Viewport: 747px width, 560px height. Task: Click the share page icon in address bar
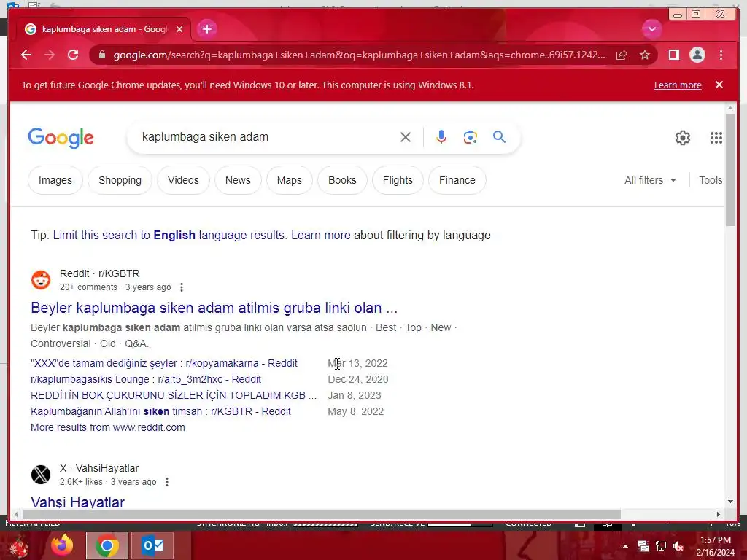622,55
